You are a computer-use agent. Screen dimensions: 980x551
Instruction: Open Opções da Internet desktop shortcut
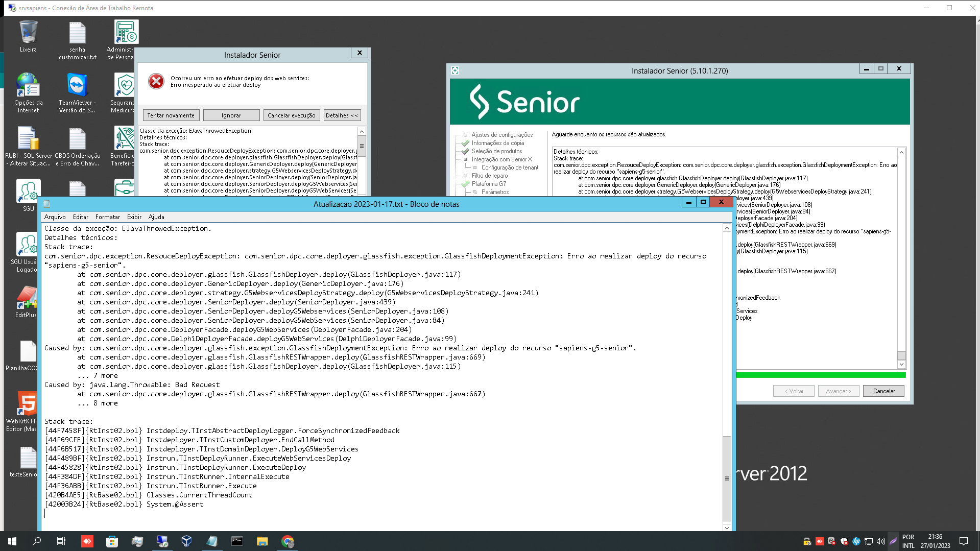pyautogui.click(x=28, y=93)
